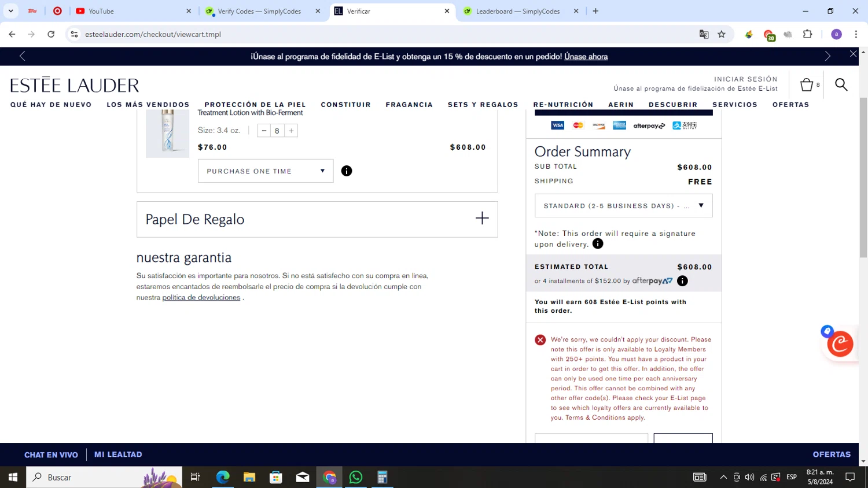
Task: Open the Purchase One Time dropdown
Action: 266,171
